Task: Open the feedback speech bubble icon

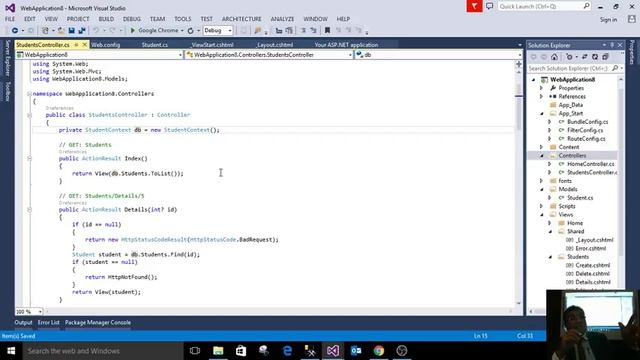Action: 489,6
